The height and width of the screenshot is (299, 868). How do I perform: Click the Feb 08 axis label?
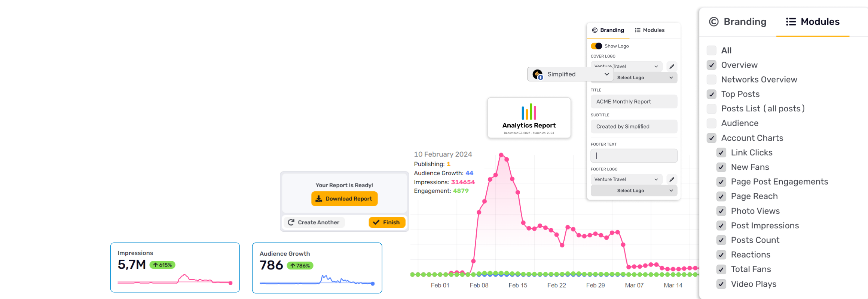click(x=479, y=286)
